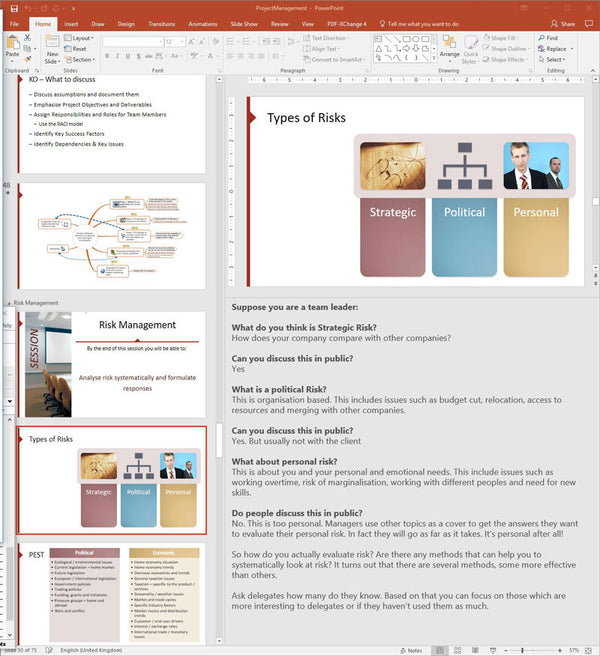Click the Oval shape in shapes gallery
Screen dimensions: 600x656
(x=416, y=39)
